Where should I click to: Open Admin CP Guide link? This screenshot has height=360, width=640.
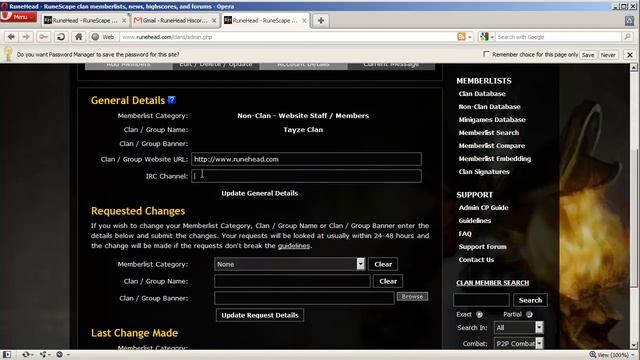coord(483,208)
